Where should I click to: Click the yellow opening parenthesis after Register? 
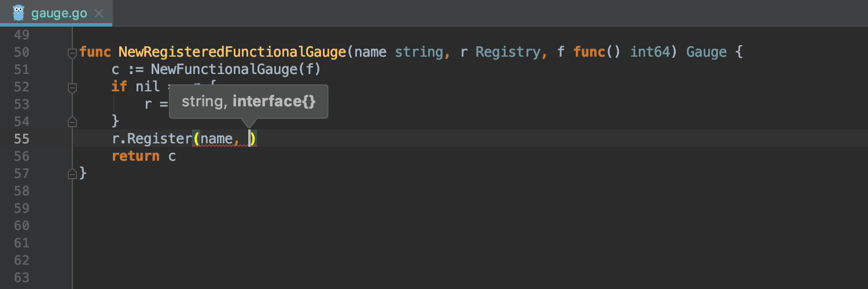pos(196,139)
